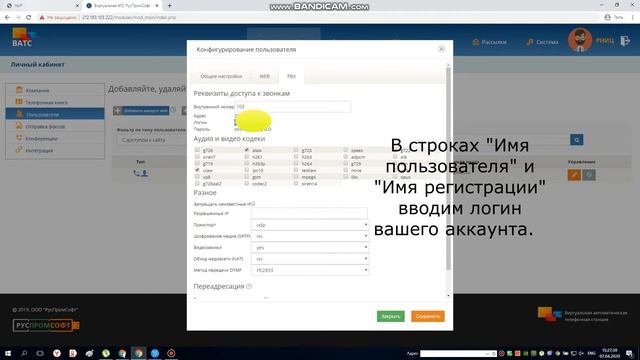640x360 pixels.
Task: Open a new browser tab with plus
Action: 169,6
